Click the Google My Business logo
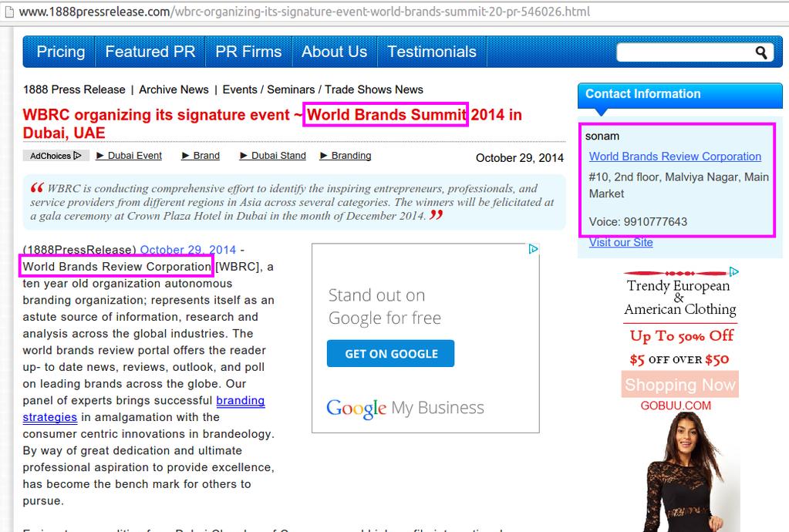The height and width of the screenshot is (532, 789). point(405,408)
